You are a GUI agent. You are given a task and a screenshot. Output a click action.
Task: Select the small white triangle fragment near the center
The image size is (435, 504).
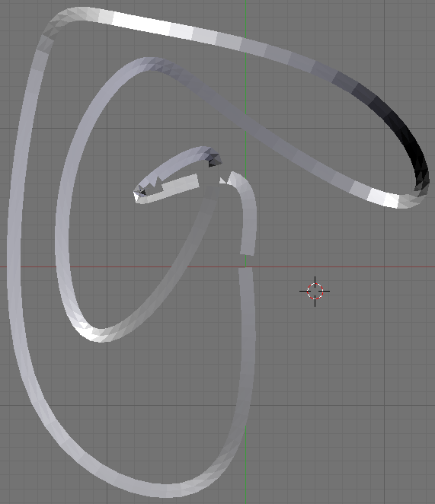222,180
